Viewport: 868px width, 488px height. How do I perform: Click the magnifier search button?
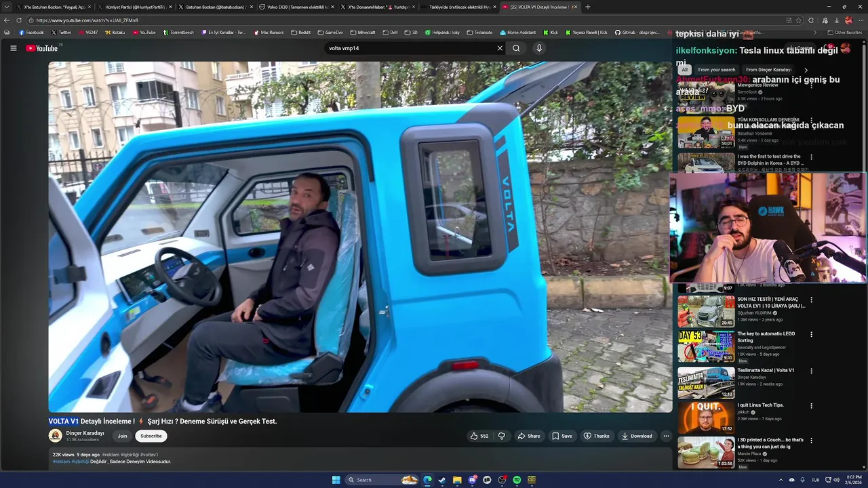point(516,48)
